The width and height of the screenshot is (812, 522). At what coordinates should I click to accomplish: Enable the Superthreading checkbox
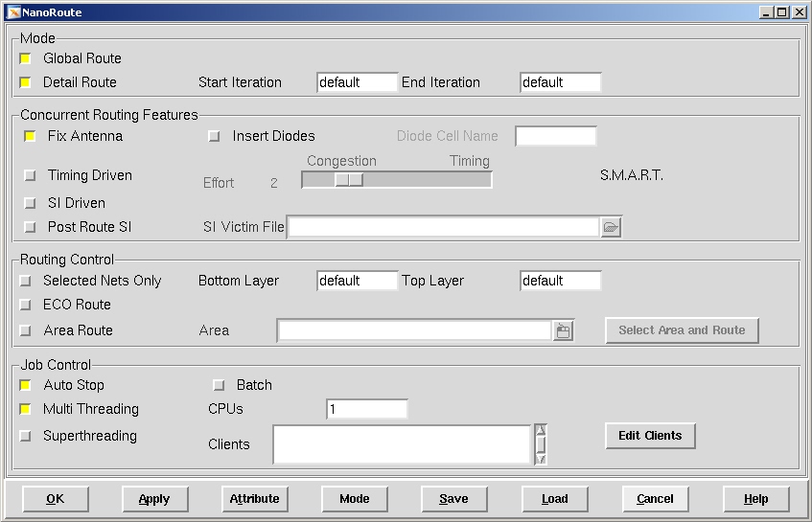25,436
